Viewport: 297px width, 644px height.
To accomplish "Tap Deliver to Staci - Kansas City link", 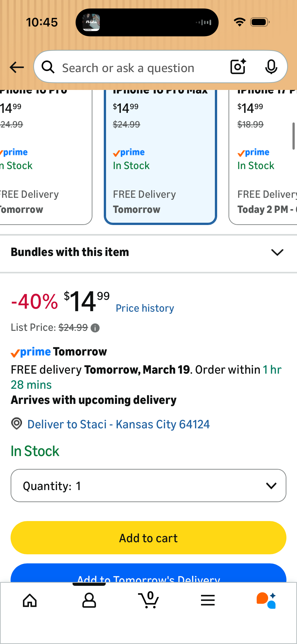I will (118, 424).
